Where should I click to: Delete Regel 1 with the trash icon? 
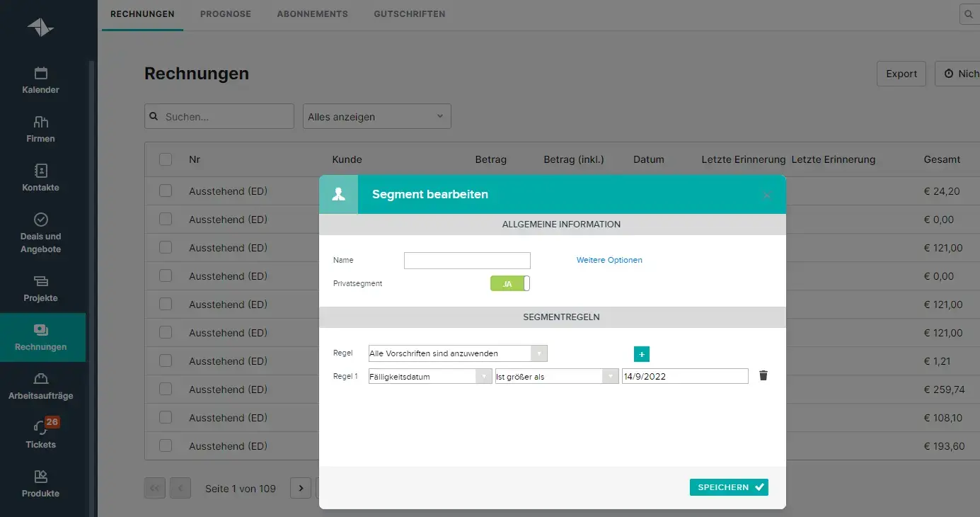[x=763, y=376]
